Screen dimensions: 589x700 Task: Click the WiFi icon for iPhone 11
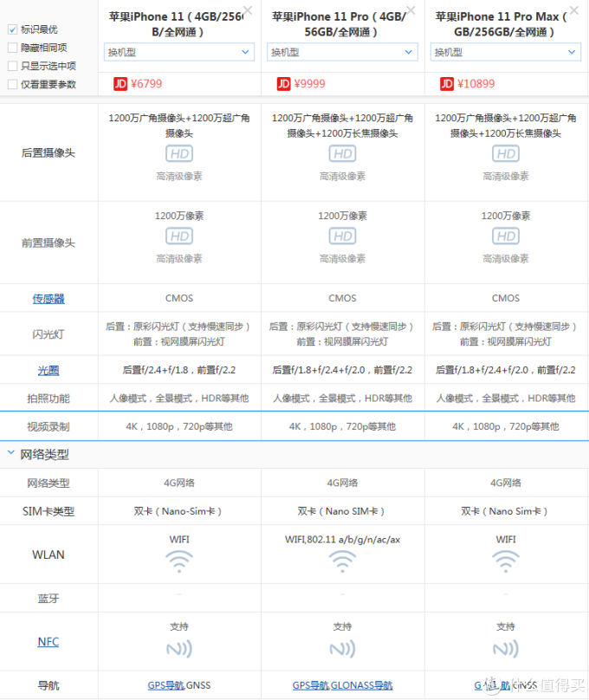(x=179, y=561)
